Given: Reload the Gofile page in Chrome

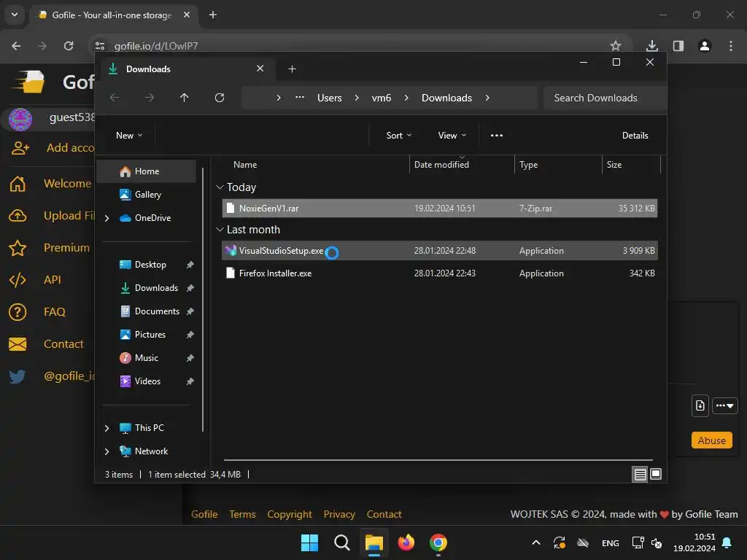Looking at the screenshot, I should (69, 46).
